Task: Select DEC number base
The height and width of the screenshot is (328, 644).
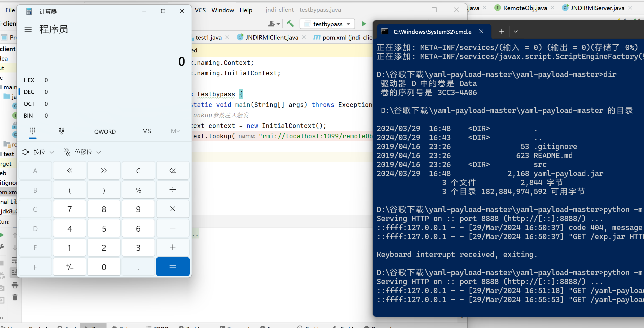Action: tap(36, 92)
